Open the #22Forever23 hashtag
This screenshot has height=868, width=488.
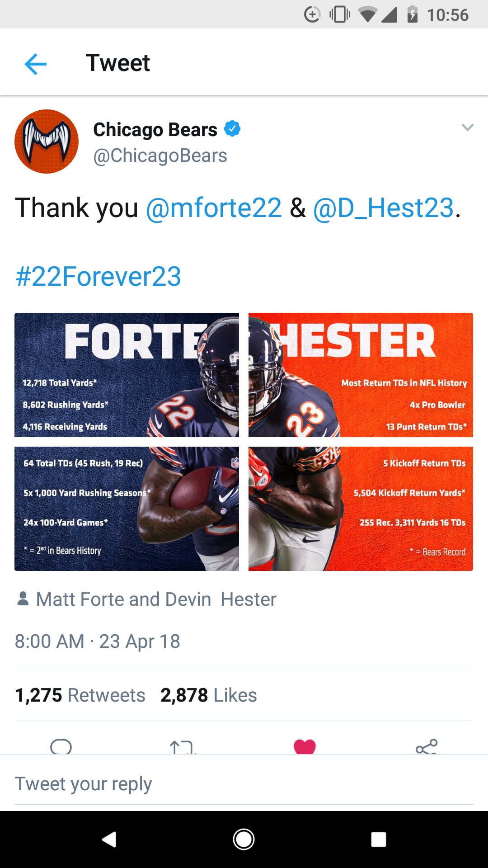point(98,277)
